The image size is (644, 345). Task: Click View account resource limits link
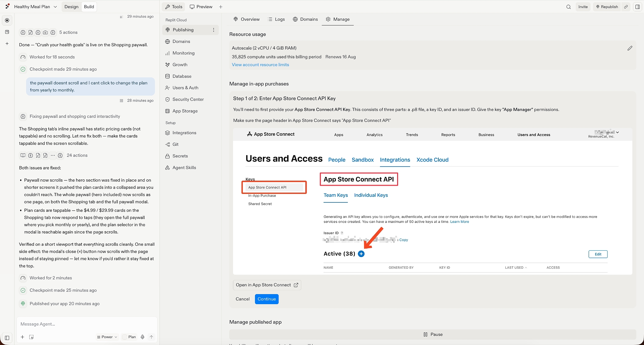coord(260,65)
